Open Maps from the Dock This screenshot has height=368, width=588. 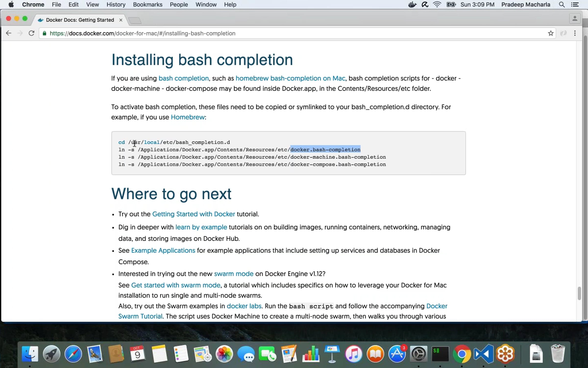click(202, 354)
